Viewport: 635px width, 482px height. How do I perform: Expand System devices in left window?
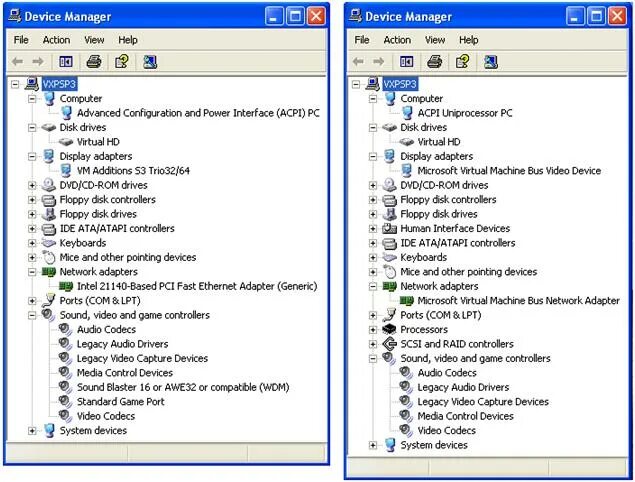(x=32, y=431)
